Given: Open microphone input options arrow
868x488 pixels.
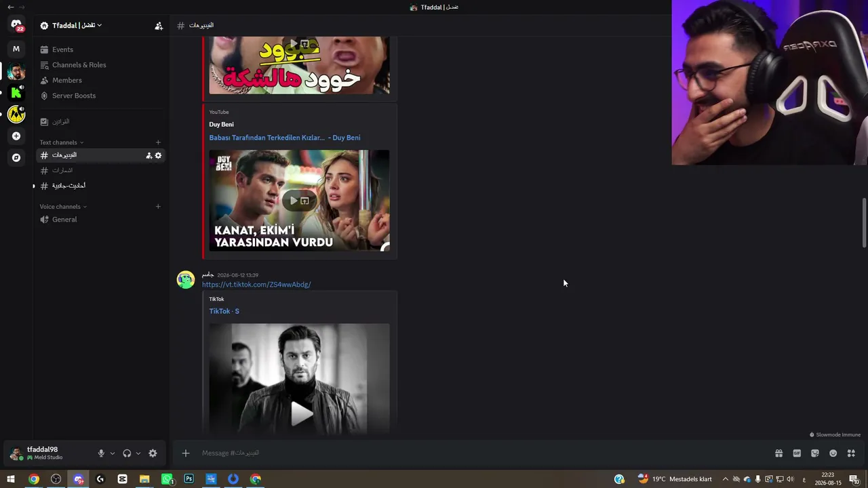Looking at the screenshot, I should [x=113, y=453].
